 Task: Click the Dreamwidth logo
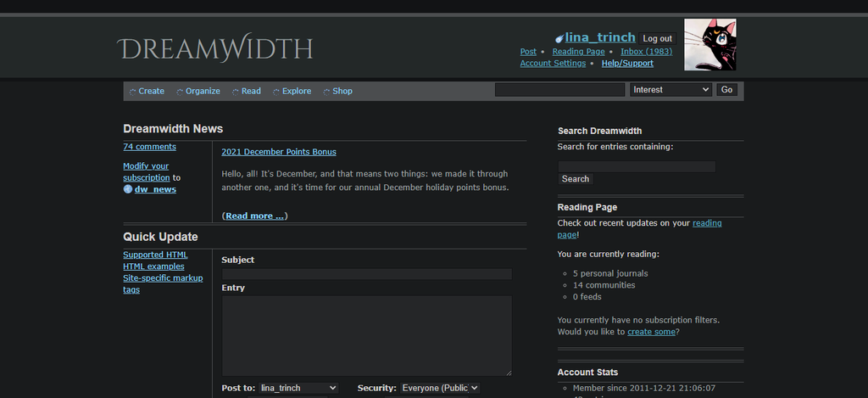point(214,48)
